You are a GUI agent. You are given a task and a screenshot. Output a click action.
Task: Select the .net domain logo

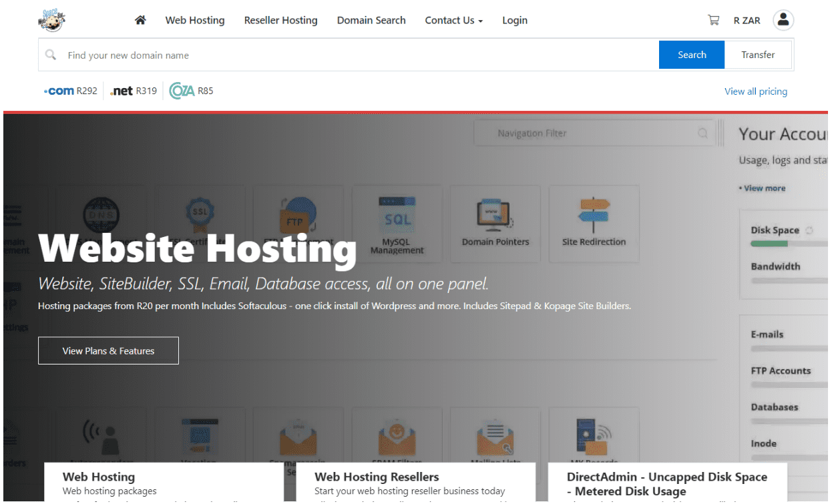click(122, 91)
